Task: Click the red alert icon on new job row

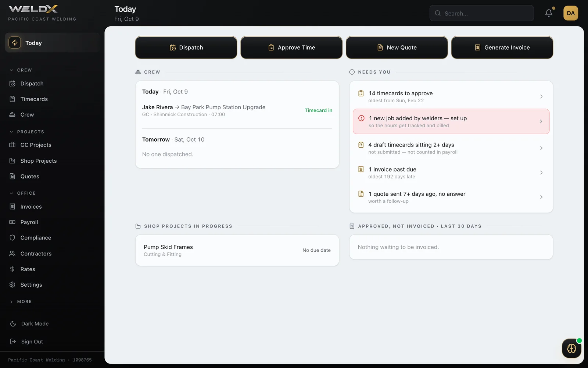Action: pyautogui.click(x=361, y=118)
